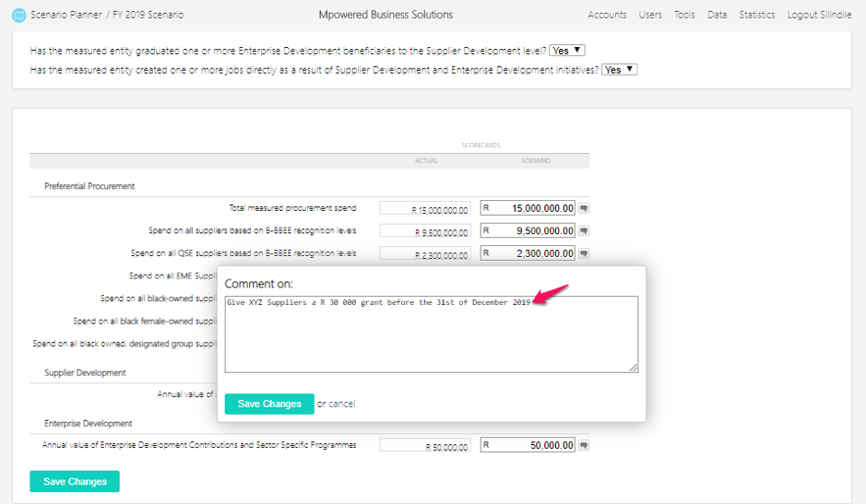Click the Scenario Planner breadcrumb link

click(x=65, y=15)
